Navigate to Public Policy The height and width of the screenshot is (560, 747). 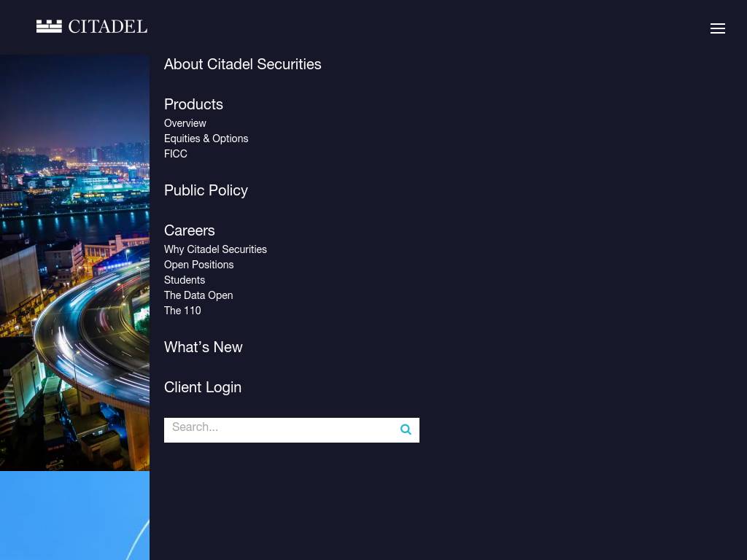[x=206, y=191]
